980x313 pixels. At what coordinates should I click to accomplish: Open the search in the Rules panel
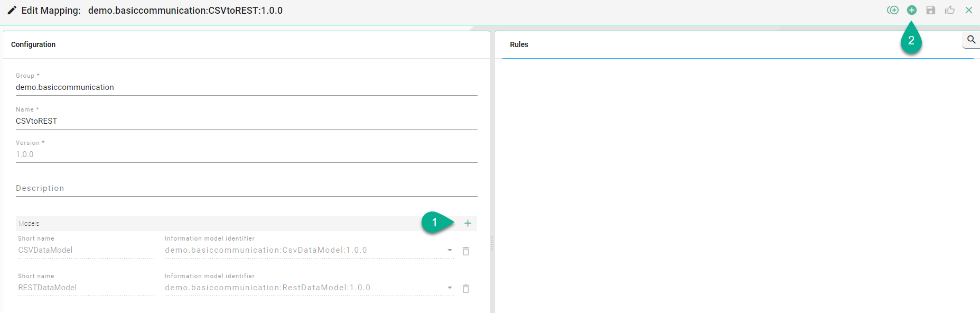pos(972,40)
